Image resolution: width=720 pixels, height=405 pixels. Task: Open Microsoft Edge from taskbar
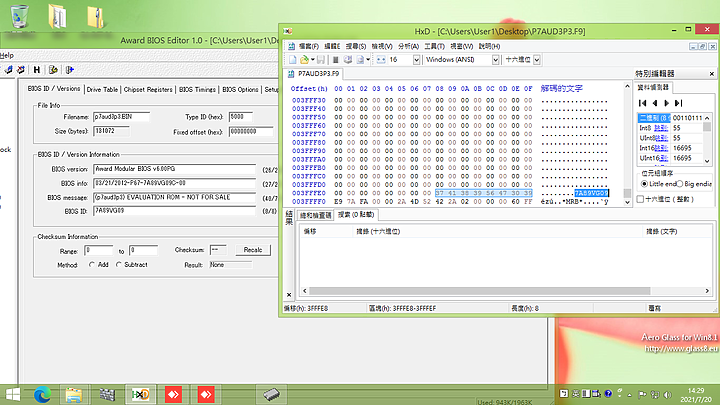[43, 394]
